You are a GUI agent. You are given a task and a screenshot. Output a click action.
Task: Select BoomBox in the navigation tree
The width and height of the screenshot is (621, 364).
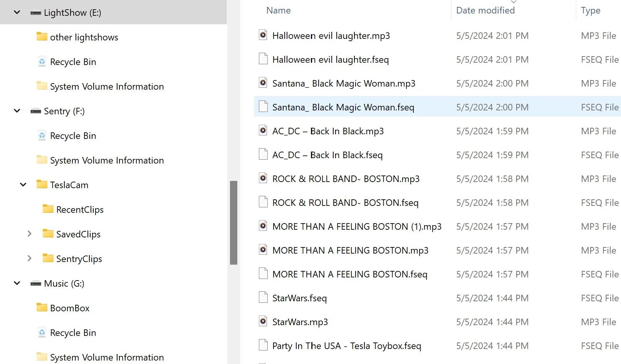pyautogui.click(x=70, y=308)
